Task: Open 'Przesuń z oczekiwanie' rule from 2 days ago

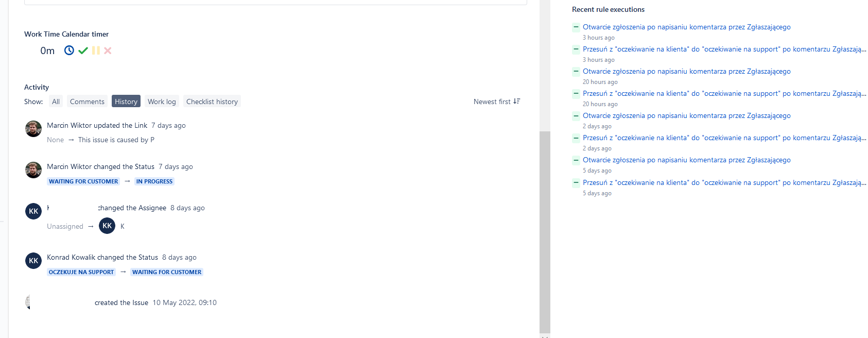Action: (x=724, y=138)
